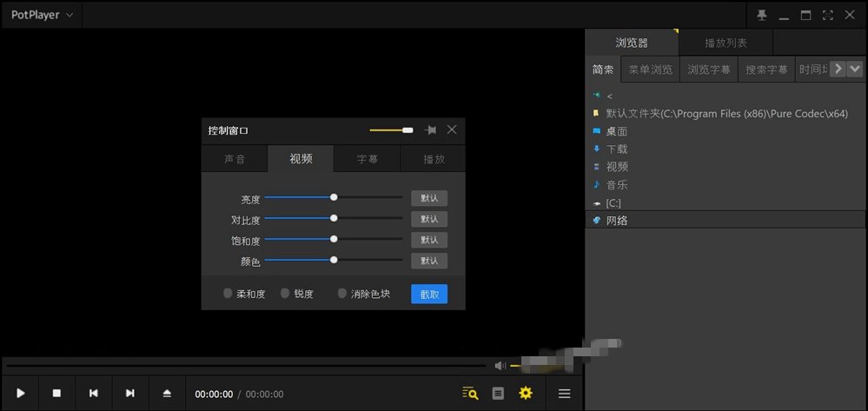Expand more tabs with the down chevron
868x411 pixels.
(855, 69)
